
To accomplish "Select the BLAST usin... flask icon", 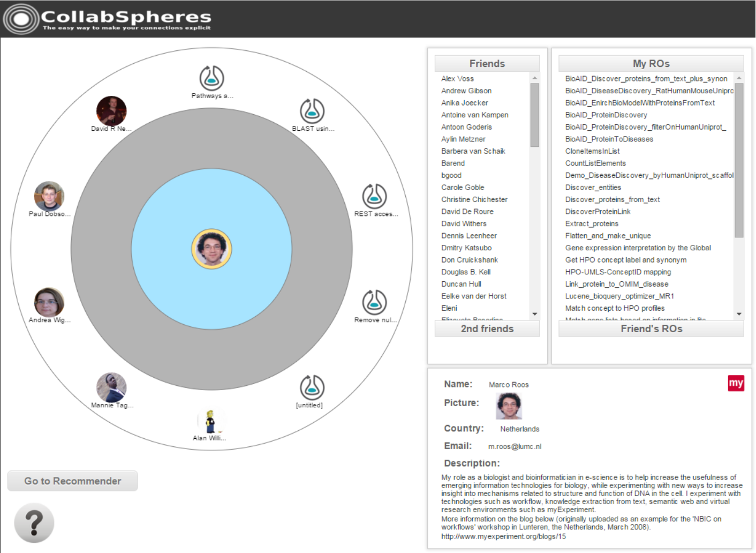I will pos(312,111).
